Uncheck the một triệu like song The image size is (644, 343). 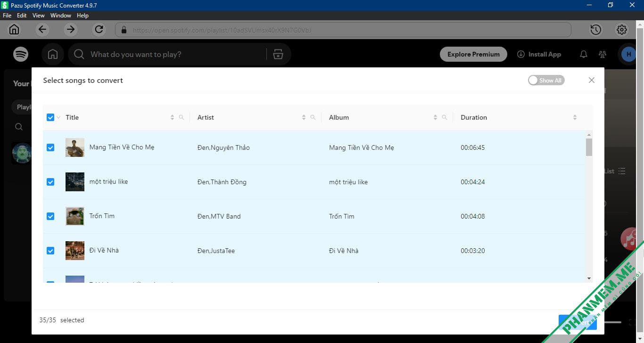pos(50,182)
